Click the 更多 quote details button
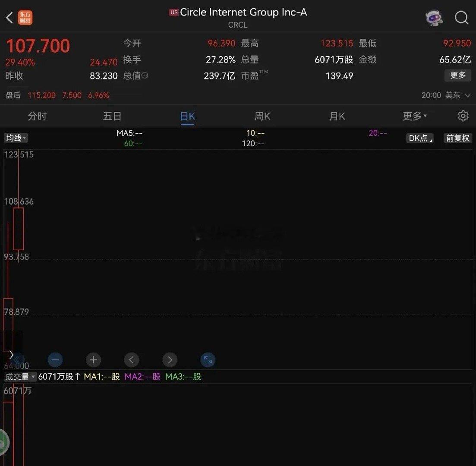 458,75
